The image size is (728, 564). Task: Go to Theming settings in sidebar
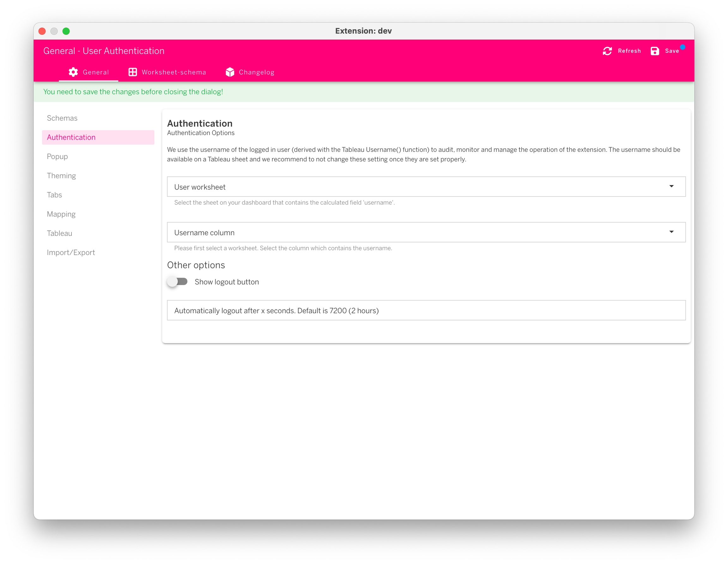coord(61,176)
